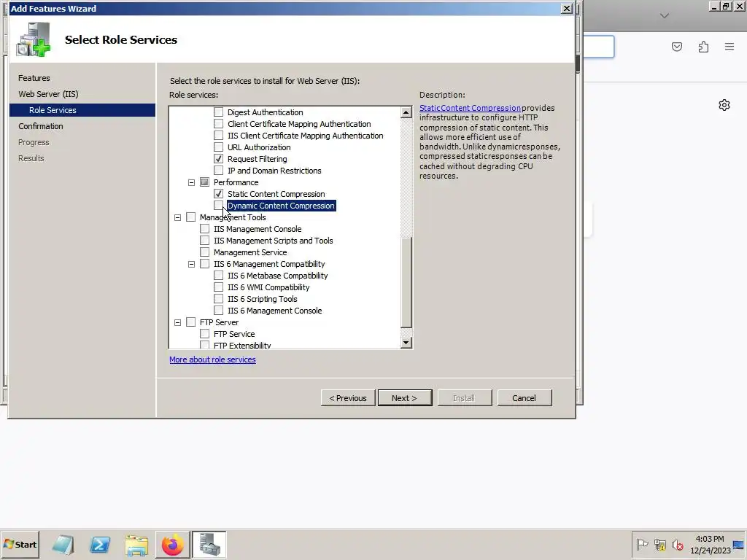The image size is (747, 560).
Task: Click the taskbar clock showing 4:03 PM
Action: tap(710, 544)
